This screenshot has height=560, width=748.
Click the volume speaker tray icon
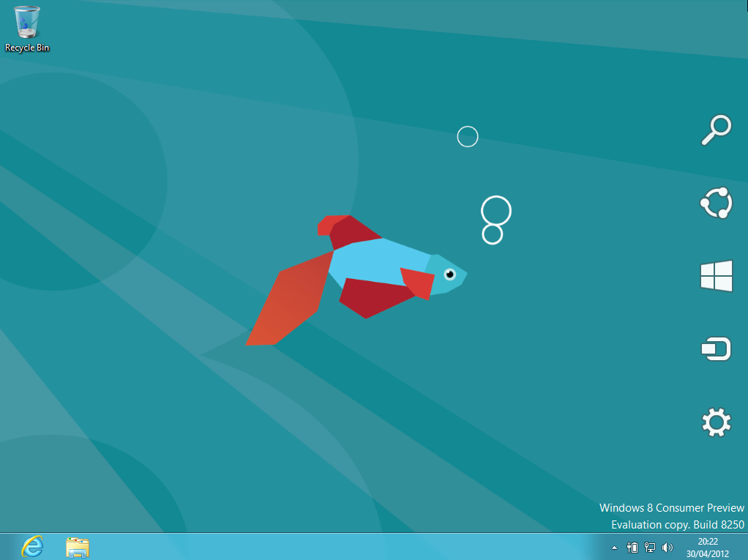tap(667, 548)
